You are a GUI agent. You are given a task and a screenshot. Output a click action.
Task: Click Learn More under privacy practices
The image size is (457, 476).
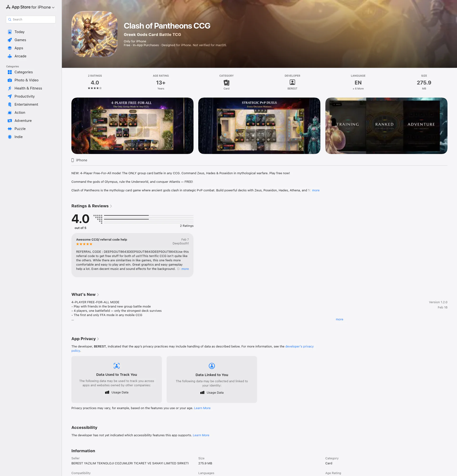(202, 408)
